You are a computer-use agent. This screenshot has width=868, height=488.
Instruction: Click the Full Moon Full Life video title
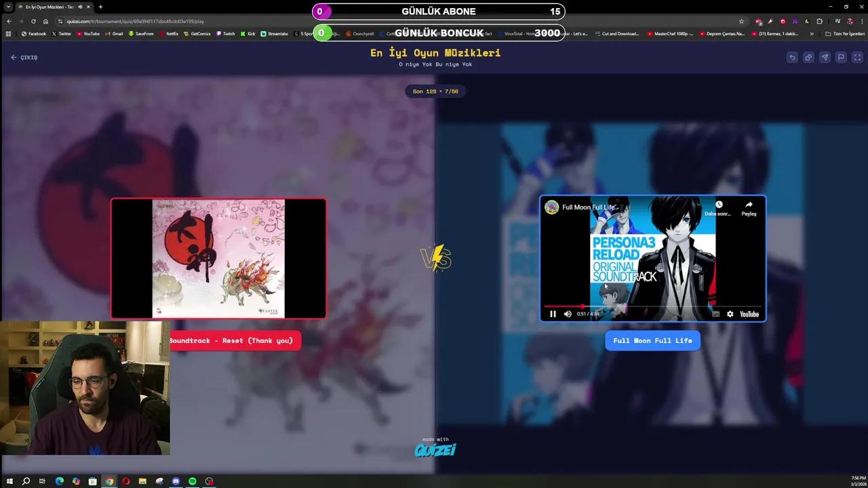(x=589, y=207)
